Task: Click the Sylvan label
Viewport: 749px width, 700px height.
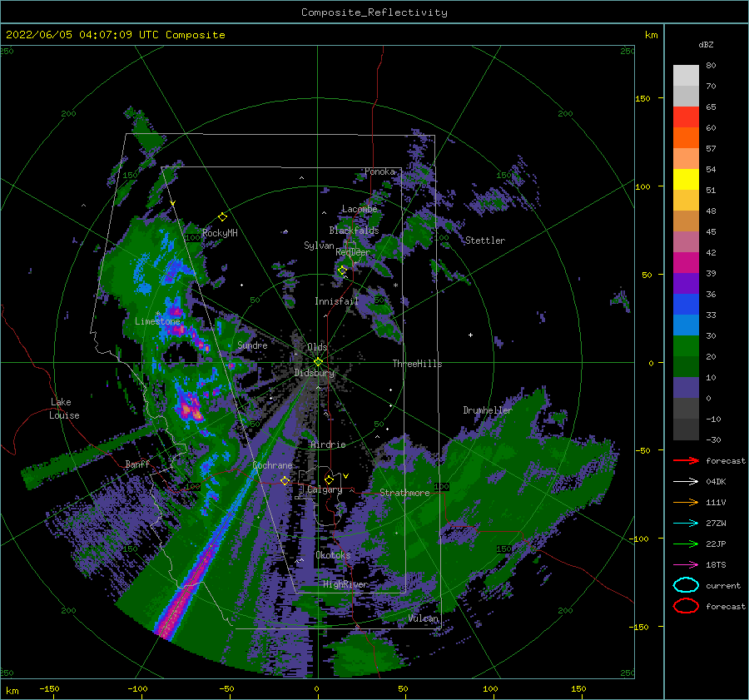Action: (319, 246)
